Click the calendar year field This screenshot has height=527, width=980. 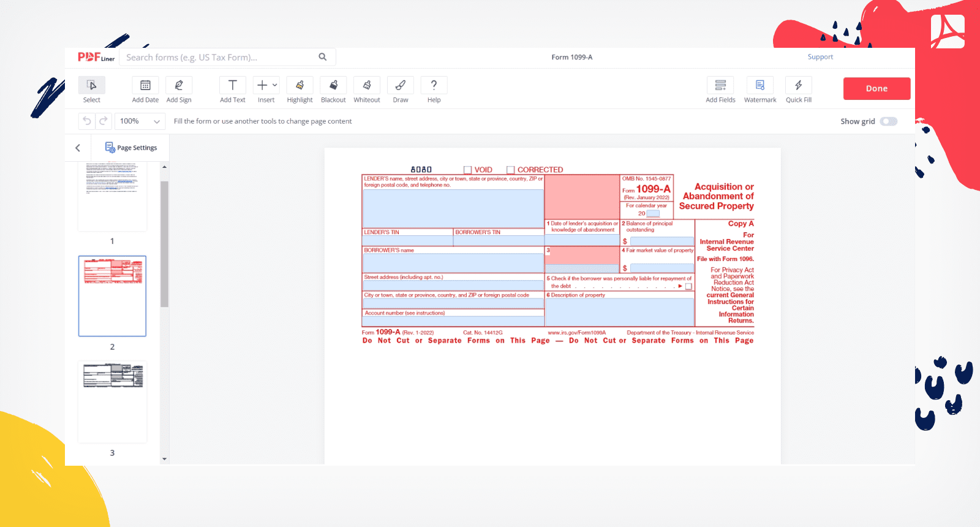point(653,213)
